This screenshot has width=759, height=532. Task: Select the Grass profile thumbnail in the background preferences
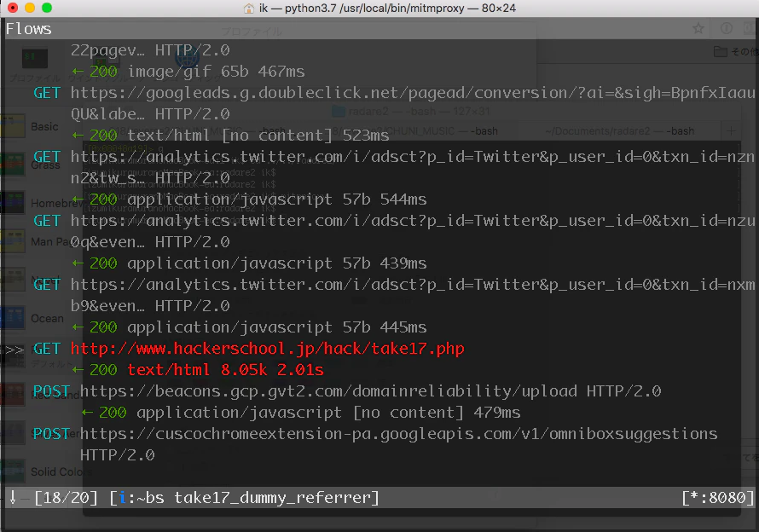click(x=13, y=165)
